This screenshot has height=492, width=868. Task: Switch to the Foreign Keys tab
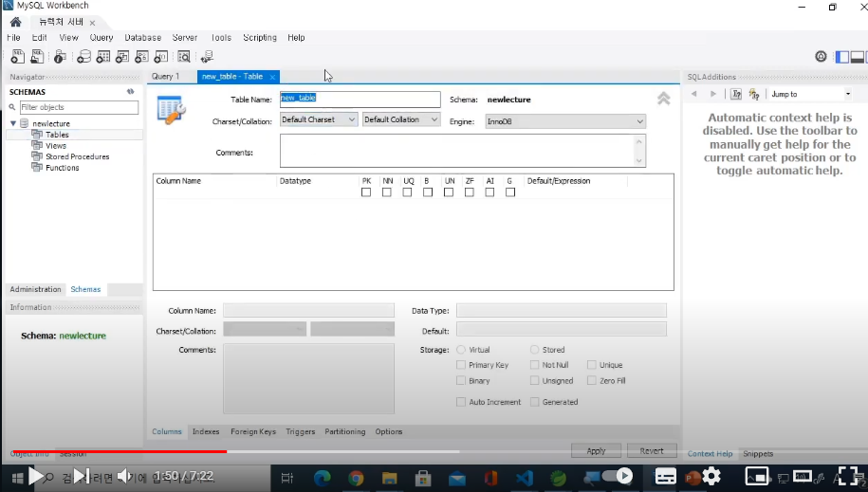253,431
